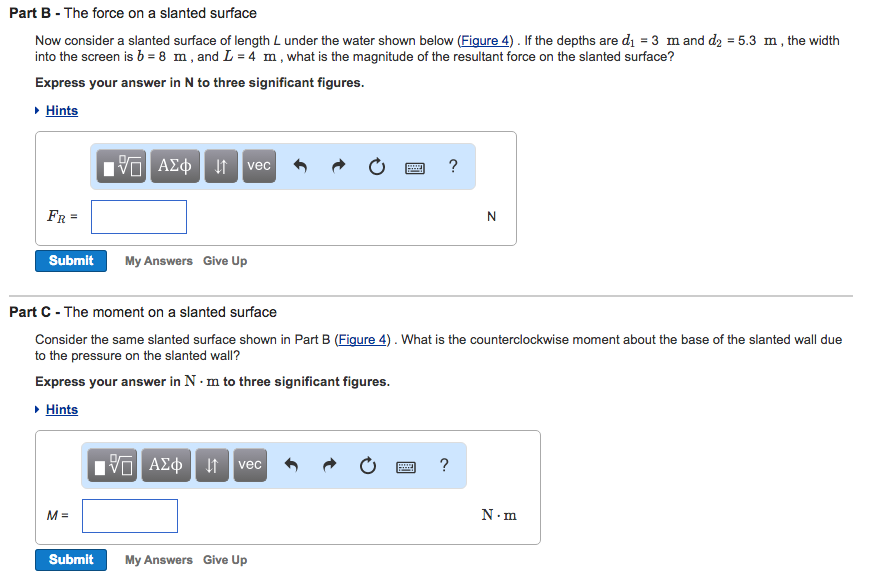
Task: Undo last entry in Part B editor
Action: pos(300,166)
